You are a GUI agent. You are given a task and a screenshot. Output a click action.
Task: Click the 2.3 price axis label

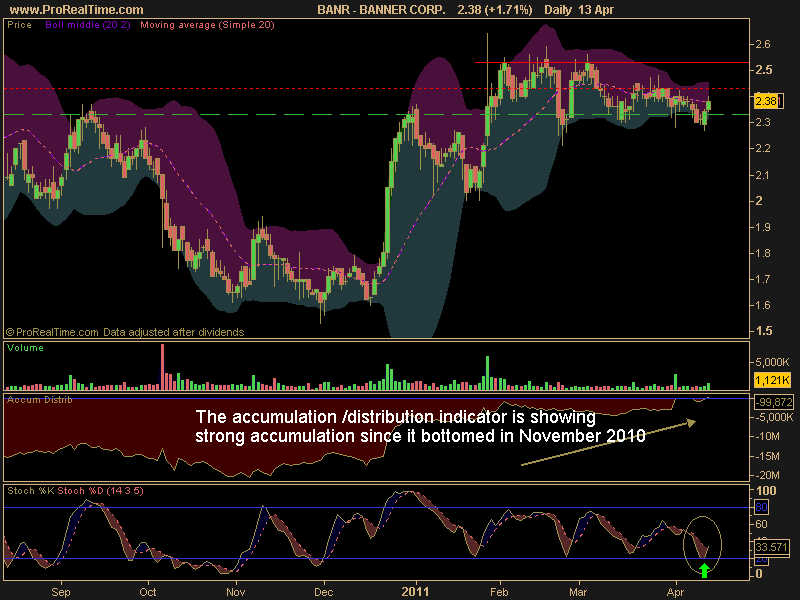[763, 122]
